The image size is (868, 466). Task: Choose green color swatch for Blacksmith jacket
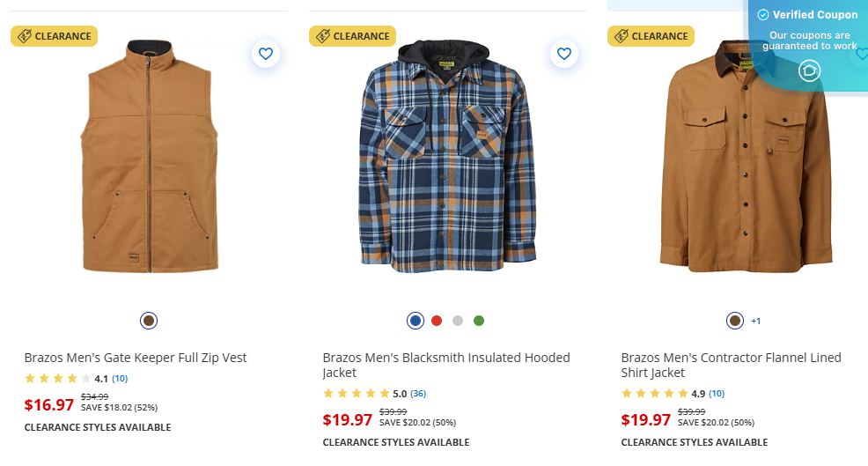pyautogui.click(x=479, y=321)
